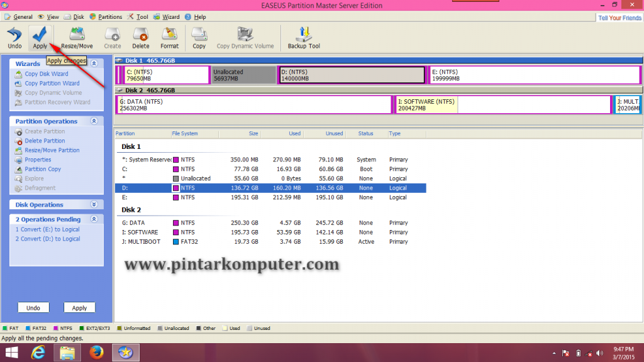Image resolution: width=644 pixels, height=362 pixels.
Task: Collapse the Operations Pending panel
Action: (x=94, y=219)
